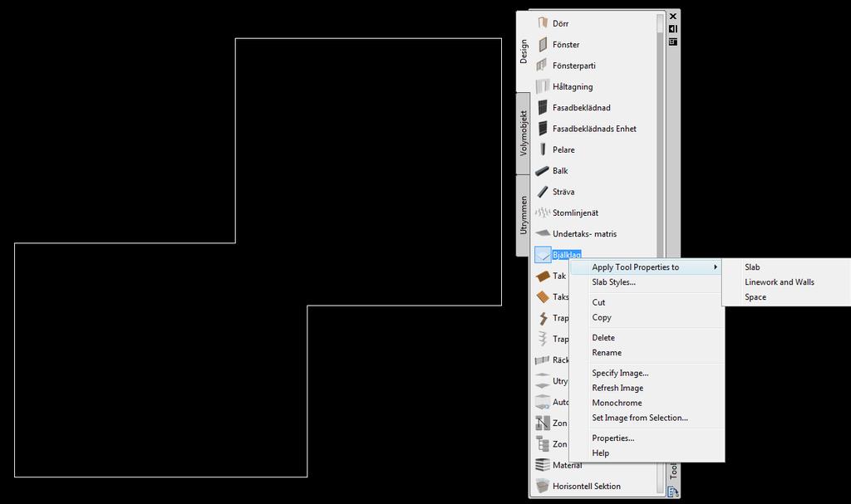Choose the Fönsterparti tool icon

542,66
